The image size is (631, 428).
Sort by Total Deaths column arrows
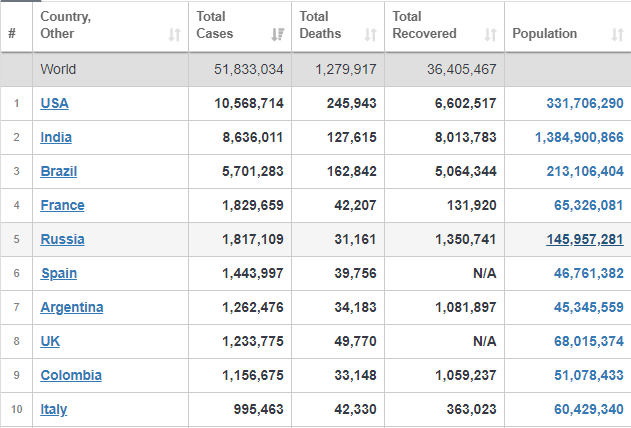coord(370,35)
